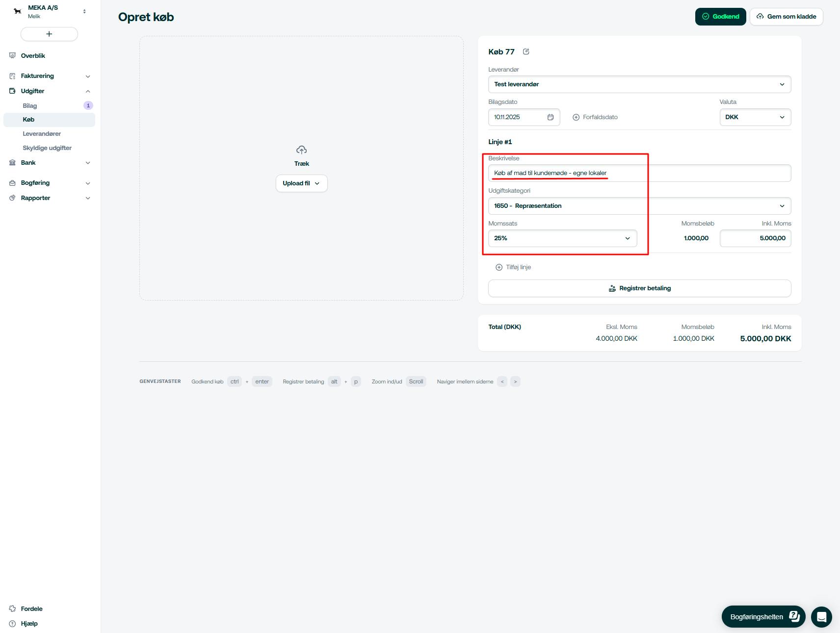840x633 pixels.
Task: Expand the Bogføring menu chevron
Action: (88, 183)
